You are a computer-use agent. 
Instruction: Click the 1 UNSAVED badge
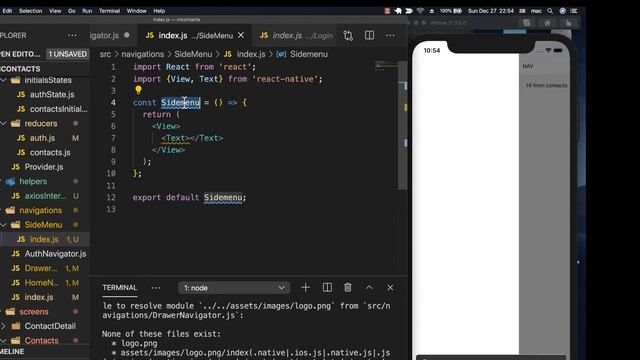[x=67, y=54]
